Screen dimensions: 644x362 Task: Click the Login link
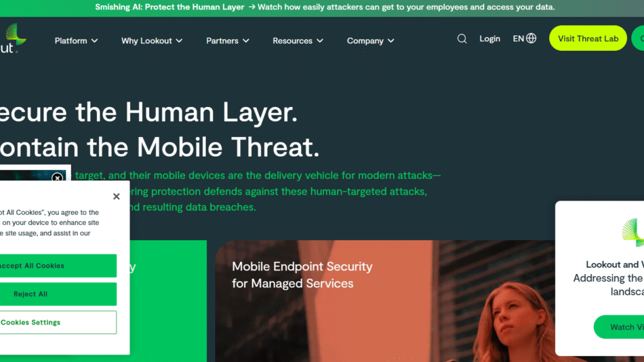pos(489,39)
